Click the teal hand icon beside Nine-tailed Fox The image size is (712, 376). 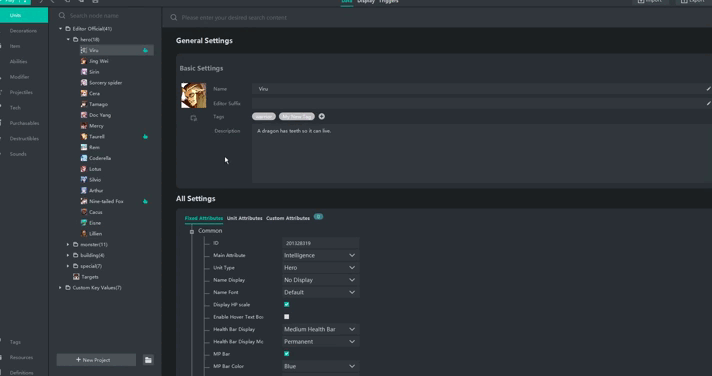pyautogui.click(x=145, y=201)
